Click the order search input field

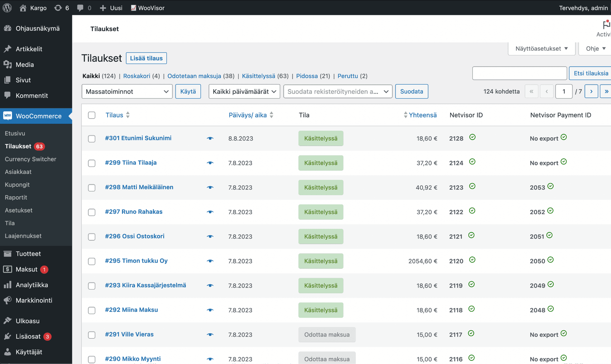tap(519, 73)
